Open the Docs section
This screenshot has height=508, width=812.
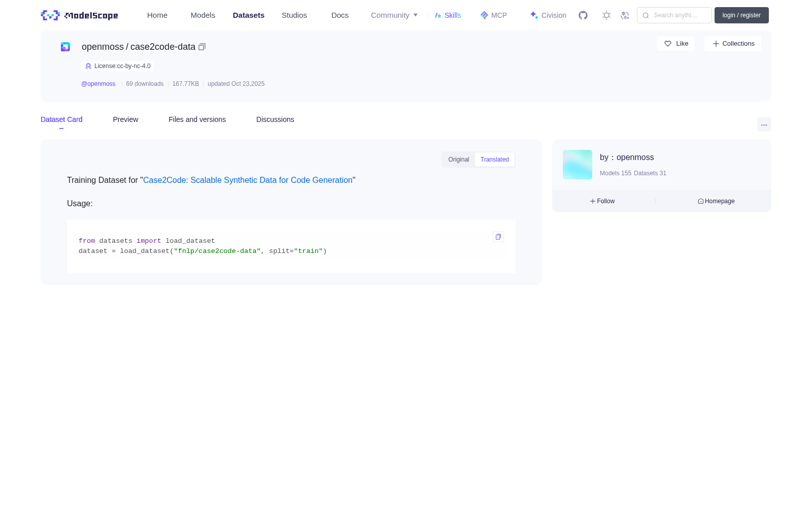pyautogui.click(x=340, y=15)
